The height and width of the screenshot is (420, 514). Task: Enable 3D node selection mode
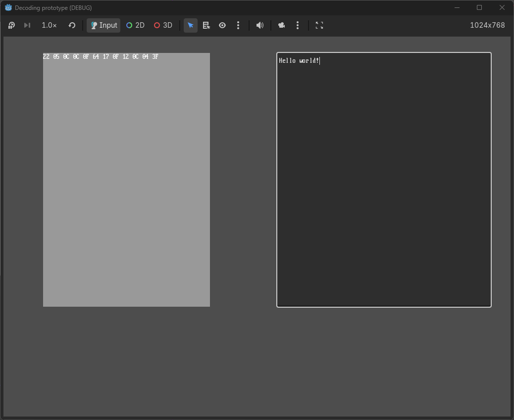[163, 25]
